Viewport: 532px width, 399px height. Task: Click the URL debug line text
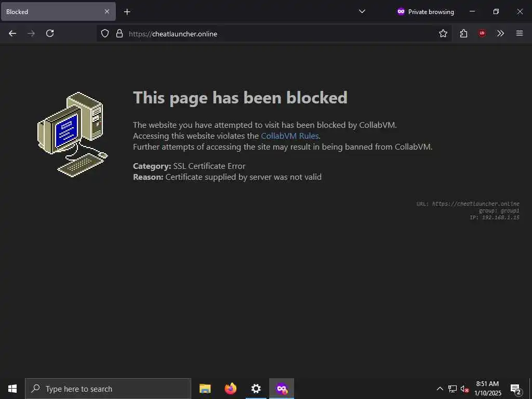pyautogui.click(x=468, y=204)
